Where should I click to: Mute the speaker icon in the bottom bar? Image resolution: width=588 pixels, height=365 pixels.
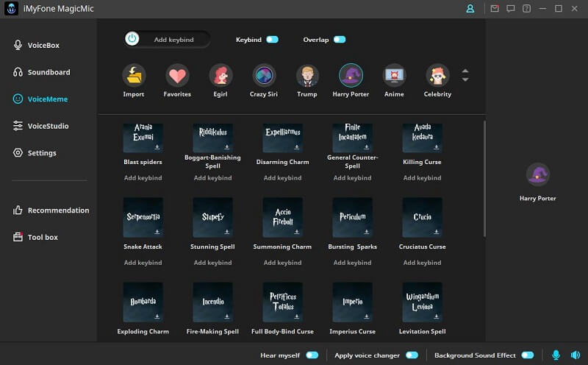(576, 355)
